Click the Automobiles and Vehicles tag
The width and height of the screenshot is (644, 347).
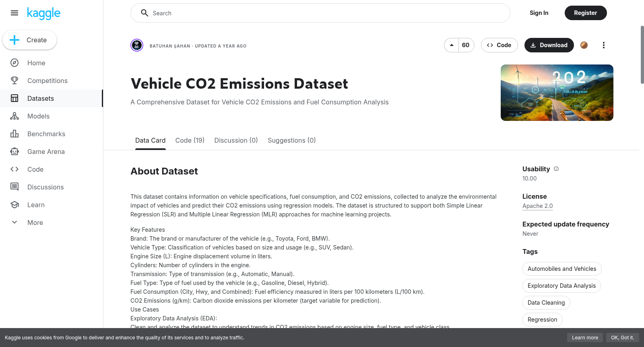[x=562, y=269]
